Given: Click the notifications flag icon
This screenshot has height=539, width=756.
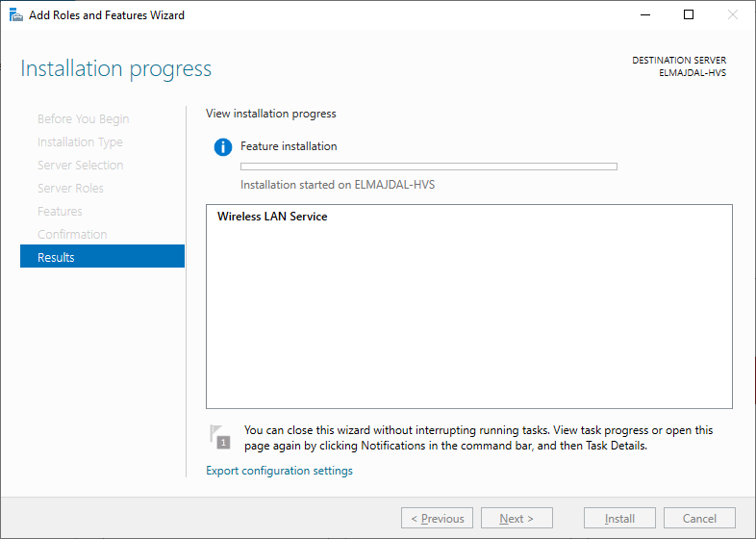Looking at the screenshot, I should (x=220, y=437).
